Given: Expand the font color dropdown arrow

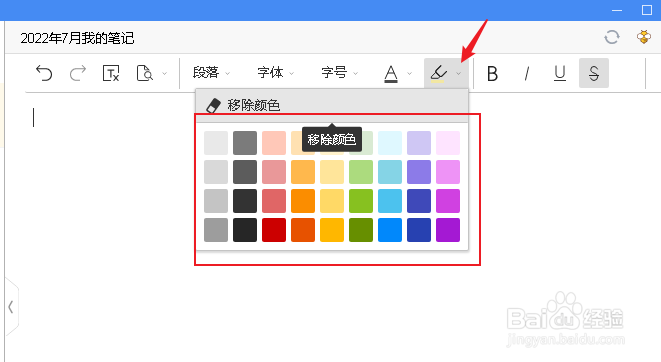Looking at the screenshot, I should click(x=409, y=74).
